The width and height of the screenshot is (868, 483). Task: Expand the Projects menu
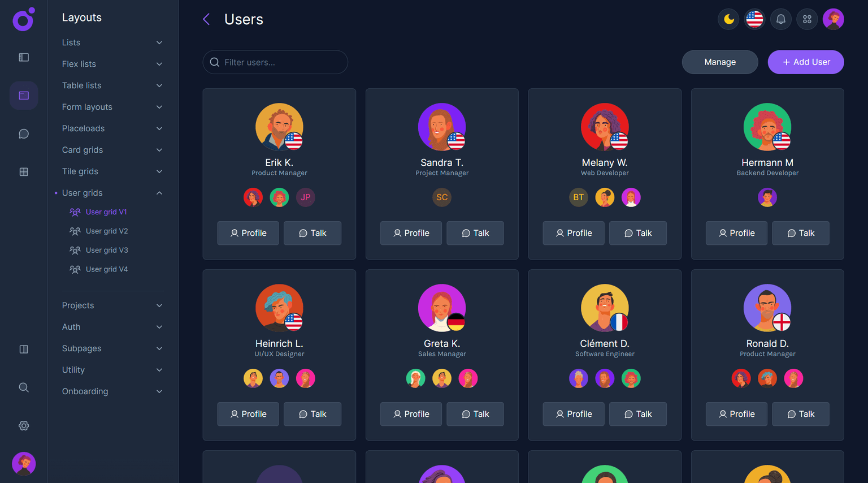112,305
